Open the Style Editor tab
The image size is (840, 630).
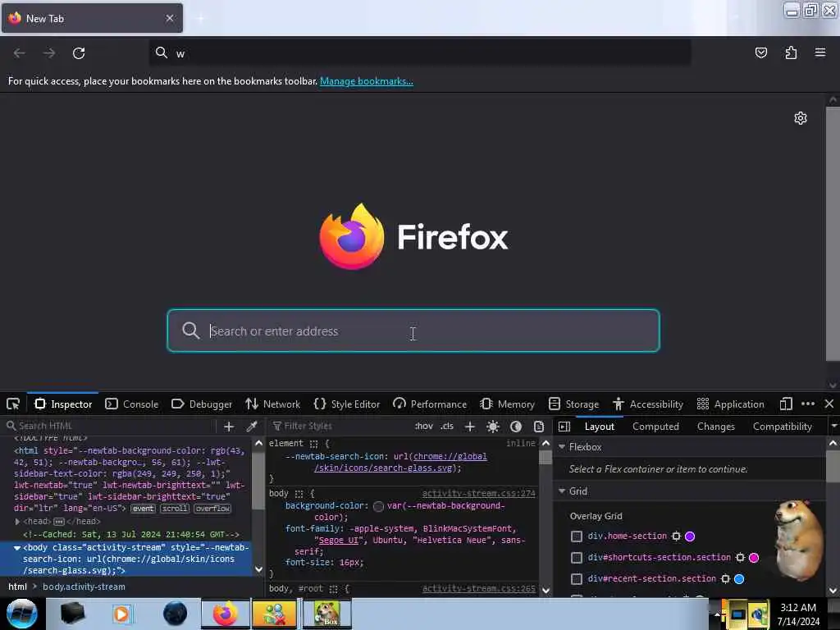(347, 404)
